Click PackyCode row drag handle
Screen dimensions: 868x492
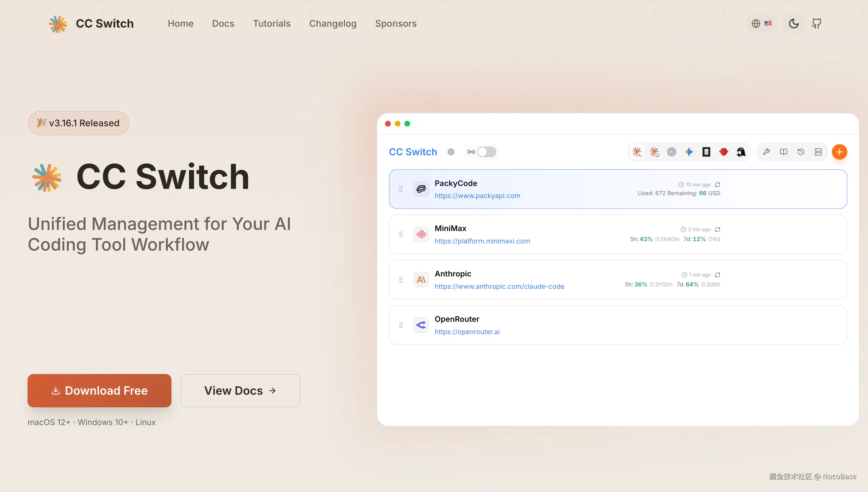[x=401, y=189]
